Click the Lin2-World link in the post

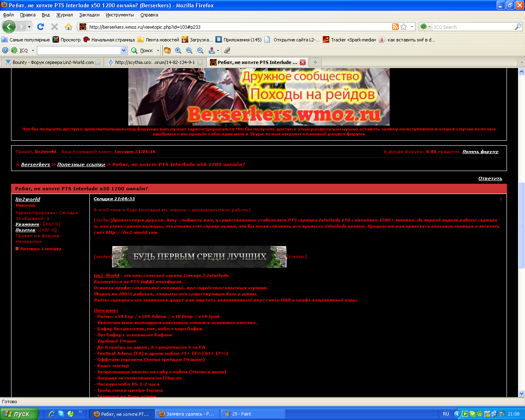107,276
